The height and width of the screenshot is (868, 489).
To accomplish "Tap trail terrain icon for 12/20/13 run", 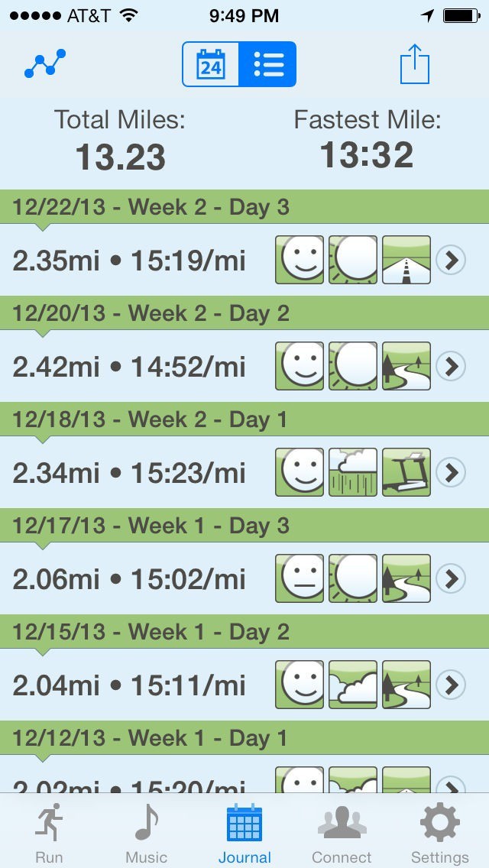I will coord(406,367).
